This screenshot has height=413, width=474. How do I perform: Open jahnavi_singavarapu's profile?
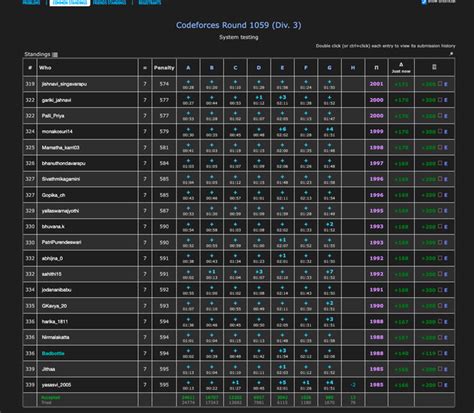pos(64,84)
